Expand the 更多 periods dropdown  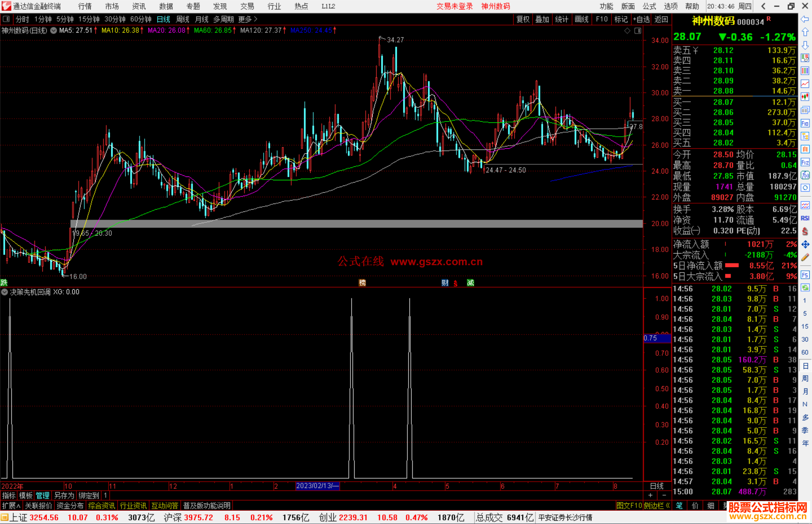(x=247, y=19)
